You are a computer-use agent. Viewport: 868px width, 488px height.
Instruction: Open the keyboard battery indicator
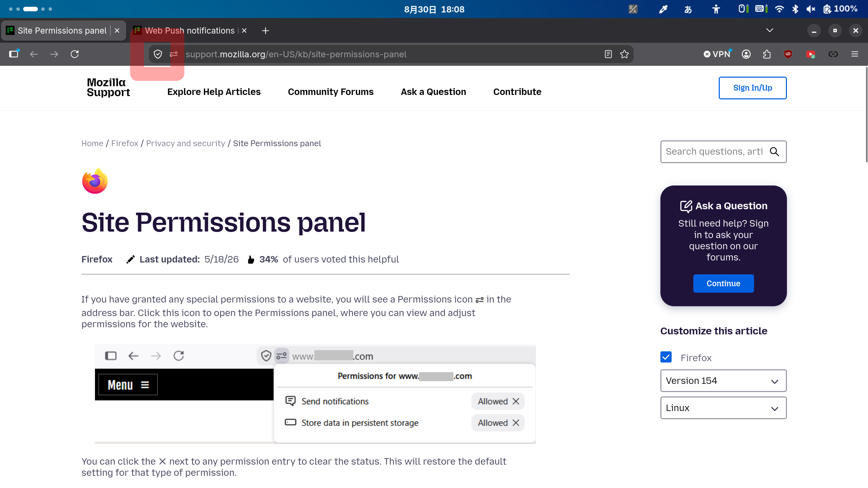tap(761, 8)
